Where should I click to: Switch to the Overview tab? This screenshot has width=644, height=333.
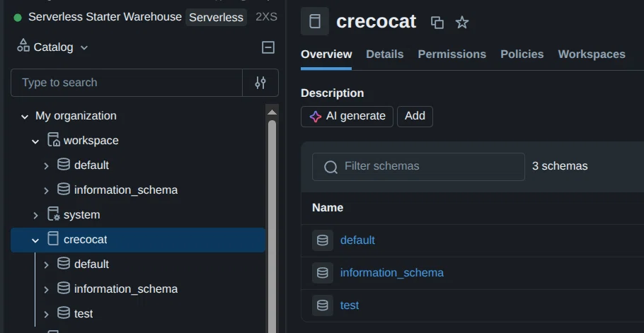pyautogui.click(x=326, y=54)
